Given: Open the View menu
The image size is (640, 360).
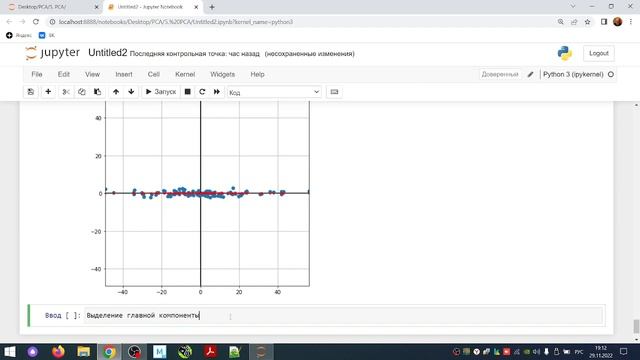Looking at the screenshot, I should (92, 74).
